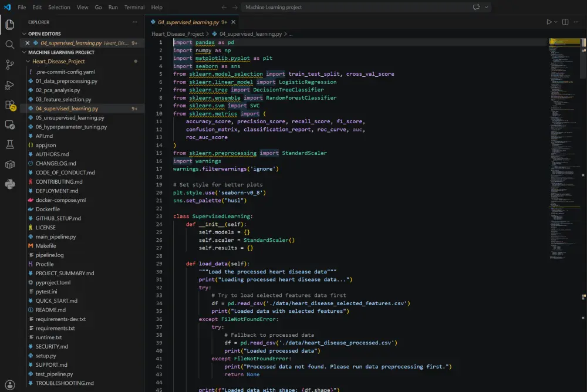Open the View menu
The image size is (587, 392).
82,7
